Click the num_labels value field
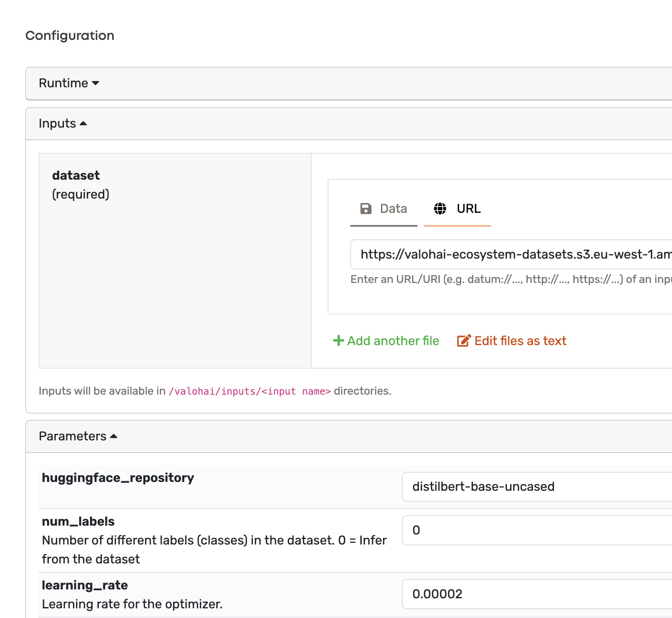This screenshot has height=618, width=672. point(537,530)
